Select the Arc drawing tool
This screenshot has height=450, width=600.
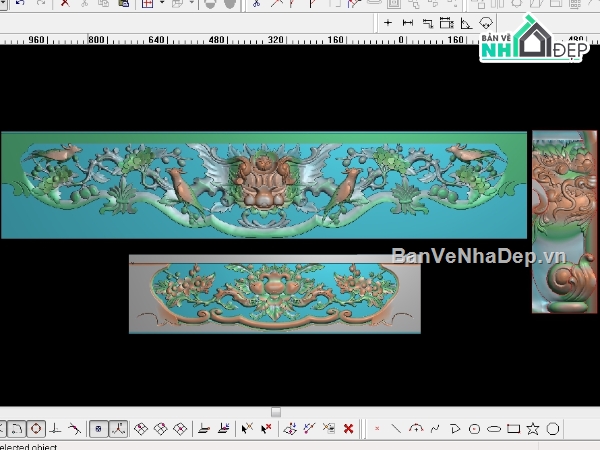pos(416,429)
